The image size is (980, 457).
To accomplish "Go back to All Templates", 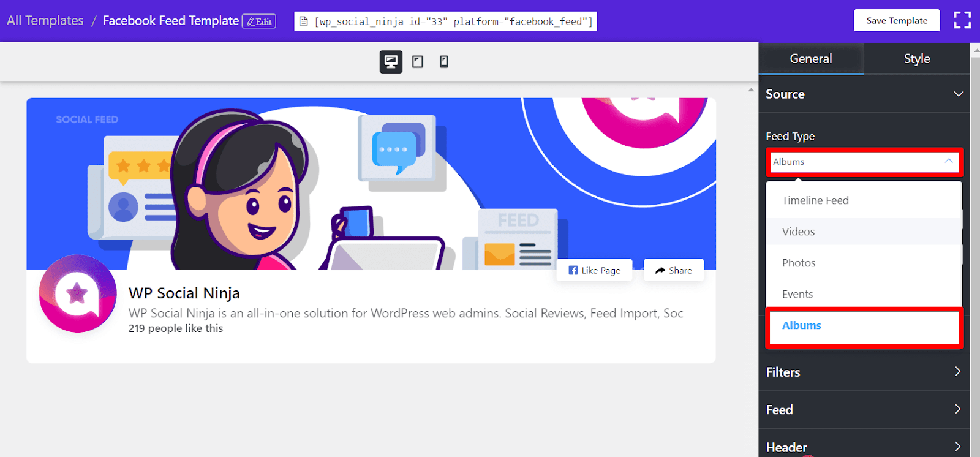I will coord(45,21).
